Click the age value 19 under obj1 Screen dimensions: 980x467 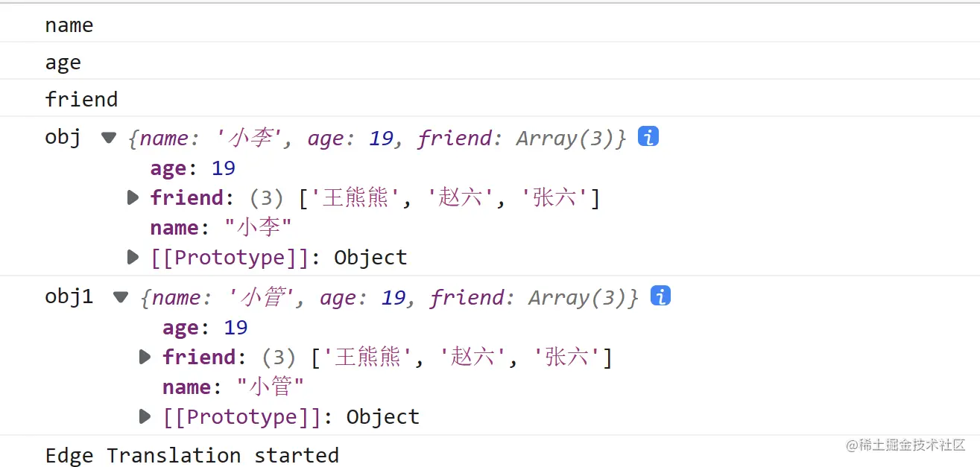click(235, 327)
